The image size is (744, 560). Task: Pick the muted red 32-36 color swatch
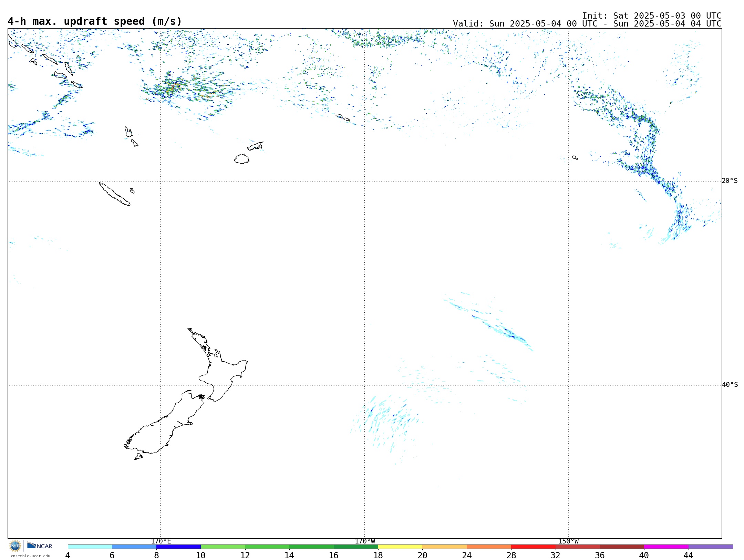pyautogui.click(x=578, y=547)
